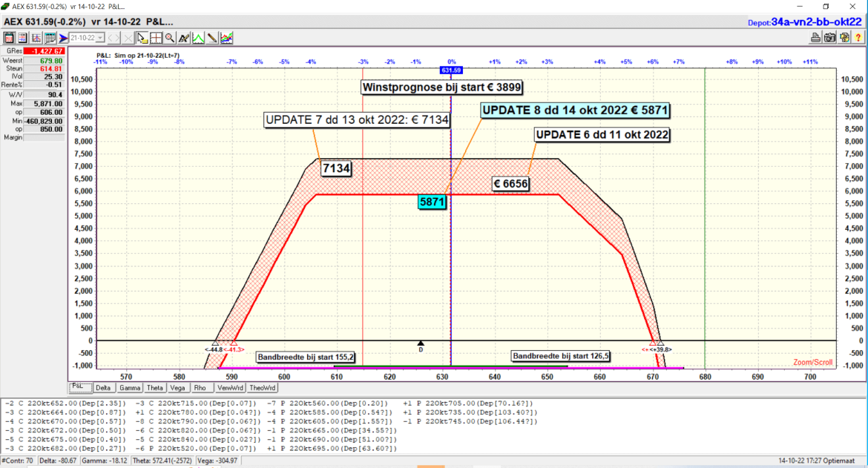Viewport: 868px width, 468px height.
Task: Click the Max value 5,871.00
Action: click(45, 103)
